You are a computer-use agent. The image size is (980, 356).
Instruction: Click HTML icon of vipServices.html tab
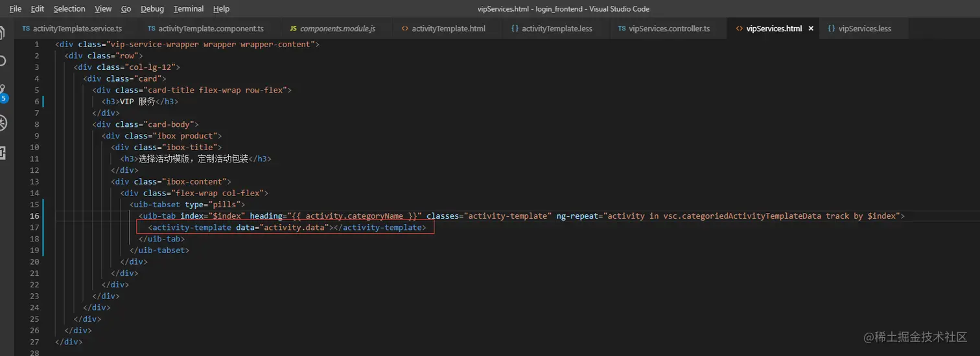pyautogui.click(x=740, y=28)
